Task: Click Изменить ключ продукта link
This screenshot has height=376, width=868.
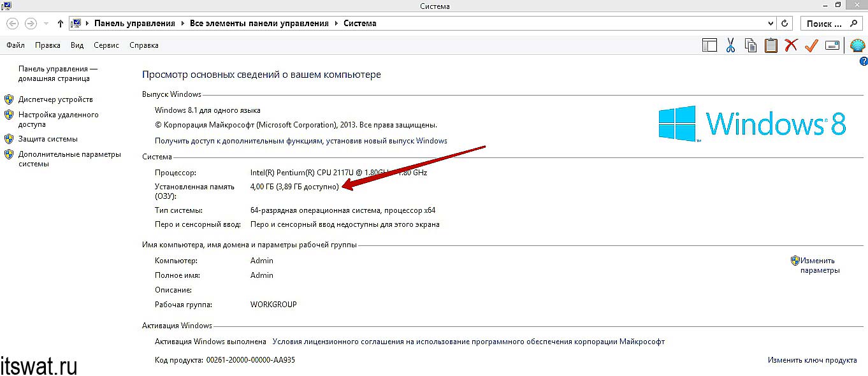Action: click(x=812, y=360)
